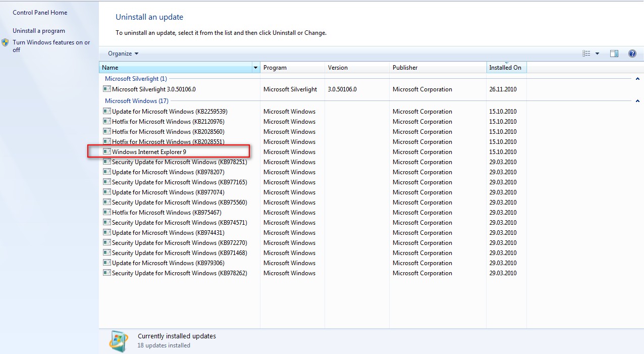644x354 pixels.
Task: Click the Help question mark icon
Action: point(632,54)
